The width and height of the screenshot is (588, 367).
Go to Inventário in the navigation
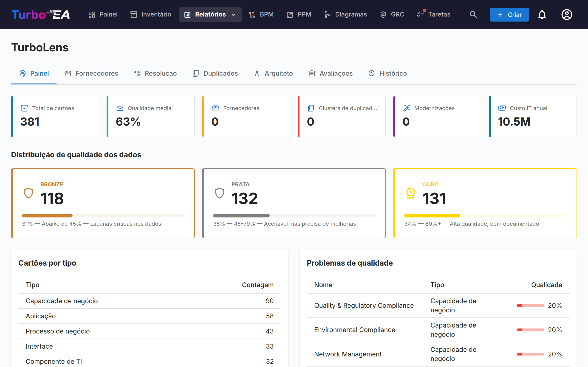coord(151,14)
